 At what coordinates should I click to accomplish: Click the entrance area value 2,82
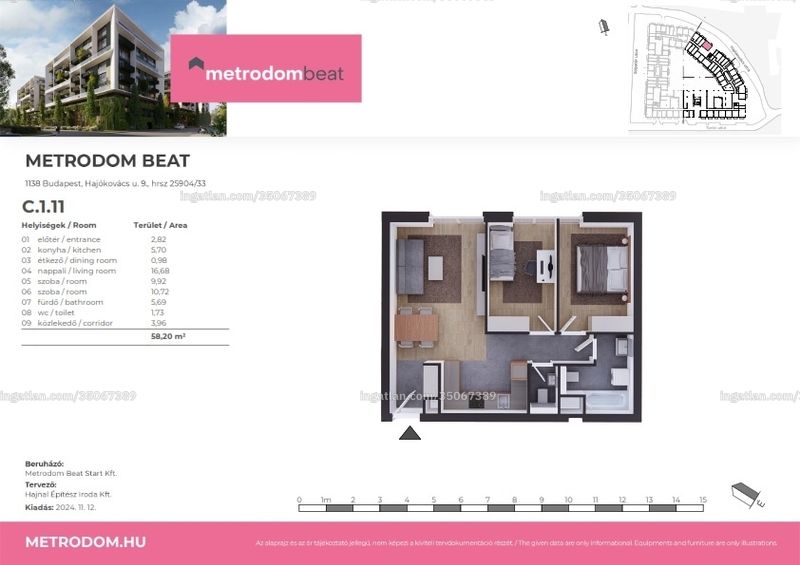[159, 239]
